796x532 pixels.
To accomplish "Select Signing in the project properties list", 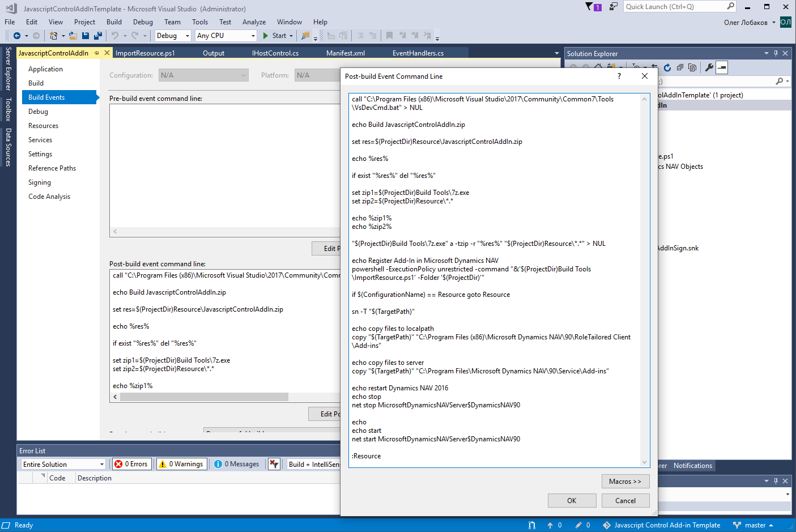I will pyautogui.click(x=40, y=182).
